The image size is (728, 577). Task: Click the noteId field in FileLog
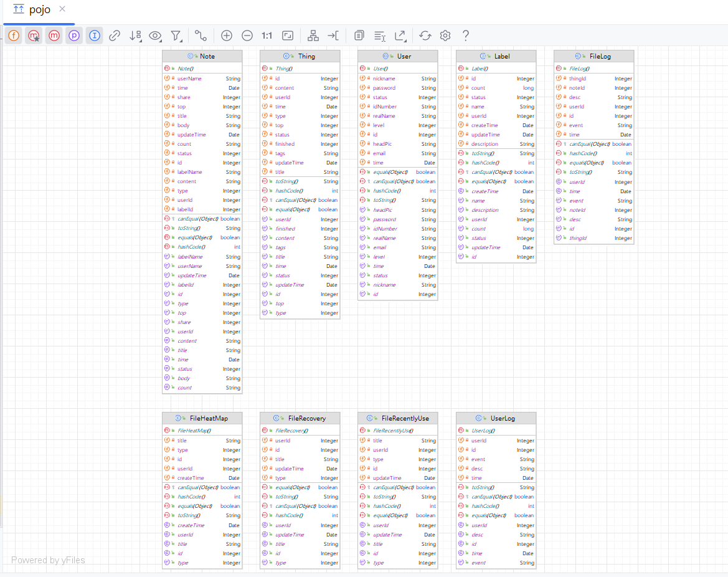coord(594,88)
